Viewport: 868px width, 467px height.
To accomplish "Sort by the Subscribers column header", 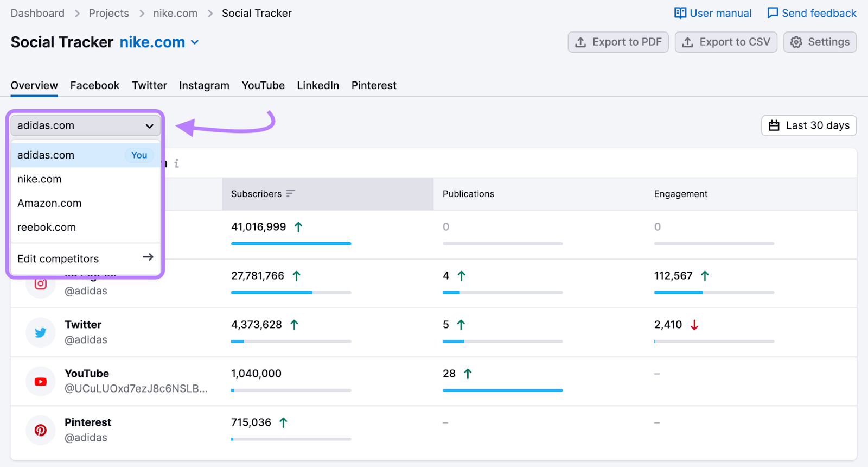I will (x=328, y=194).
